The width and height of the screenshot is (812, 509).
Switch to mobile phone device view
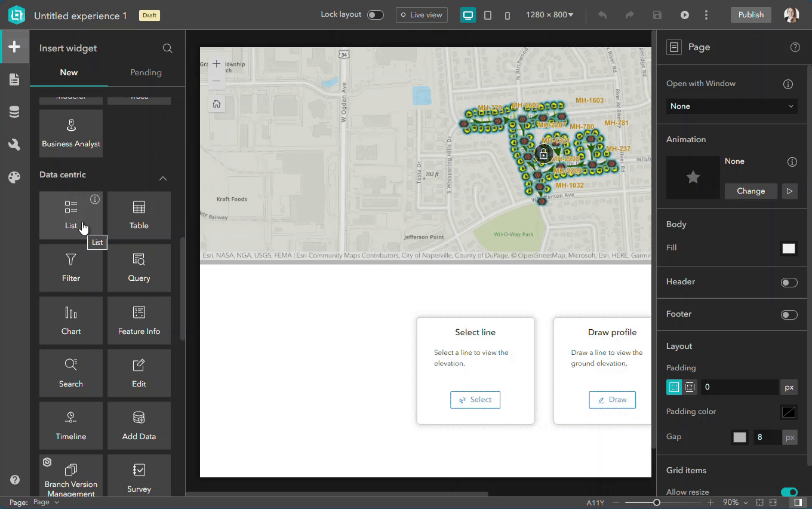coord(507,15)
